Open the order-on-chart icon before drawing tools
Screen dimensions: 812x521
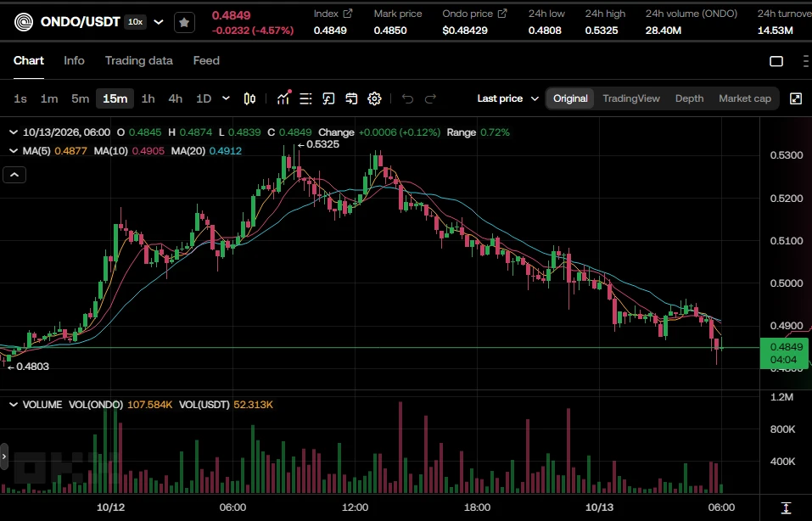(x=329, y=98)
